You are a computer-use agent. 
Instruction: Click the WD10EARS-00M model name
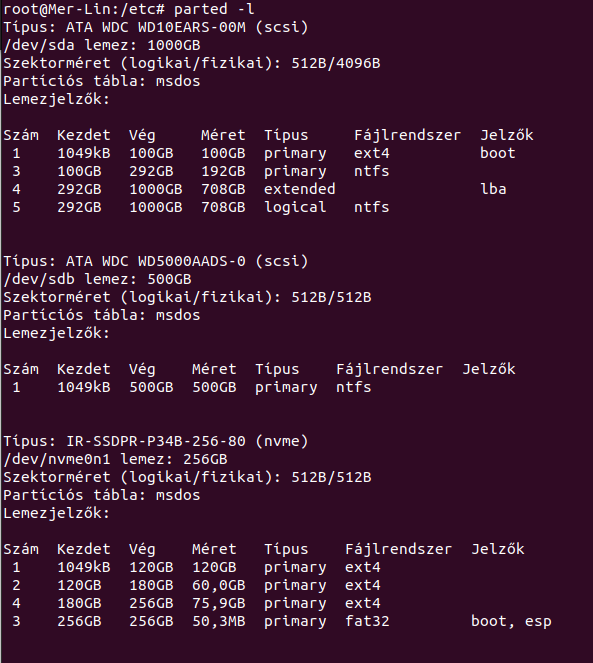click(x=192, y=27)
